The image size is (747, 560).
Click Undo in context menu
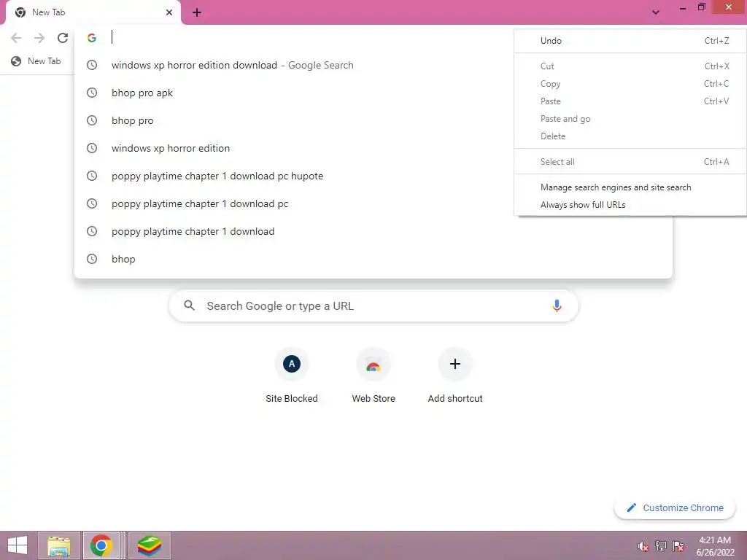[x=630, y=41]
